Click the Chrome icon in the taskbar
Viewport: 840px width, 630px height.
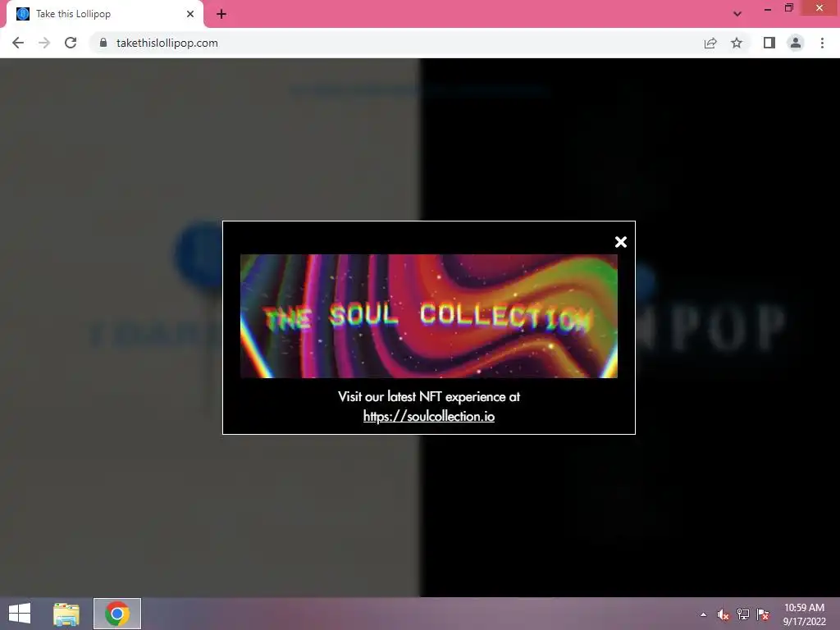pos(117,614)
